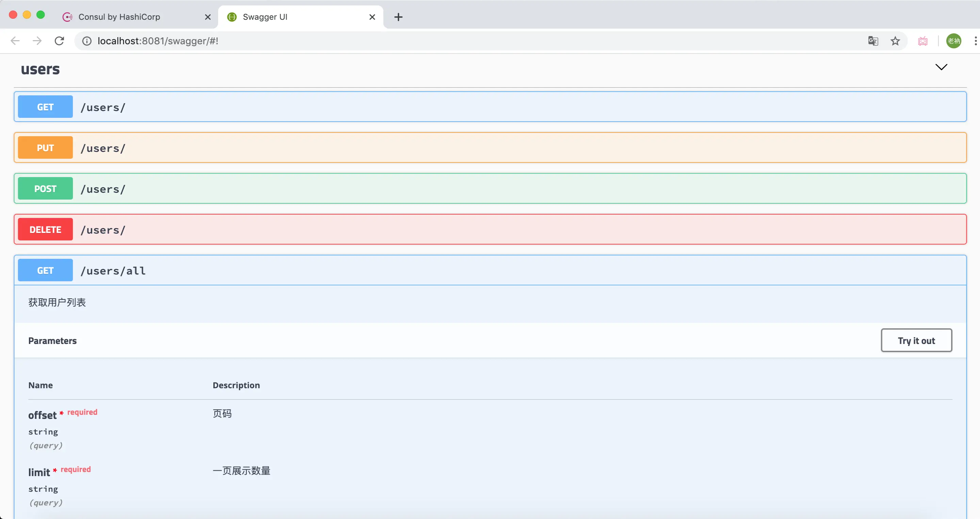The height and width of the screenshot is (519, 980).
Task: Open a new browser tab
Action: (398, 17)
